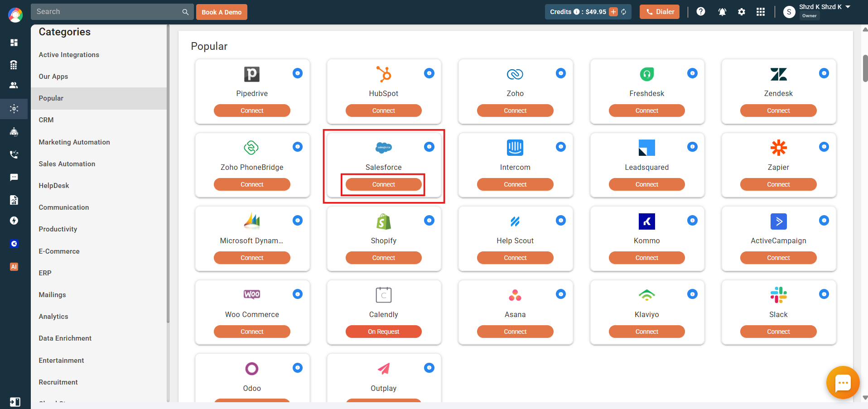Open the integrations hub icon in sidebar
868x409 pixels.
pyautogui.click(x=14, y=109)
